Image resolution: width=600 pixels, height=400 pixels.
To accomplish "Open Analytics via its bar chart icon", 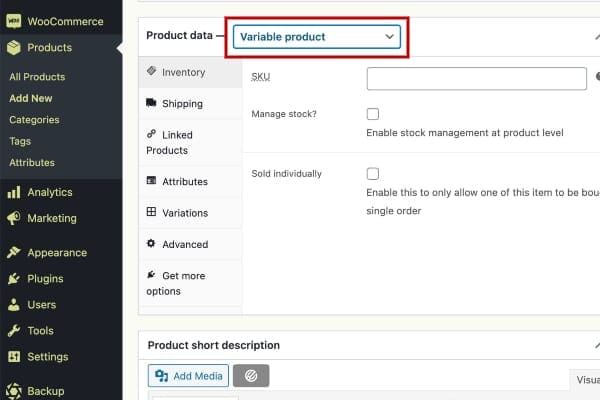I will point(13,192).
